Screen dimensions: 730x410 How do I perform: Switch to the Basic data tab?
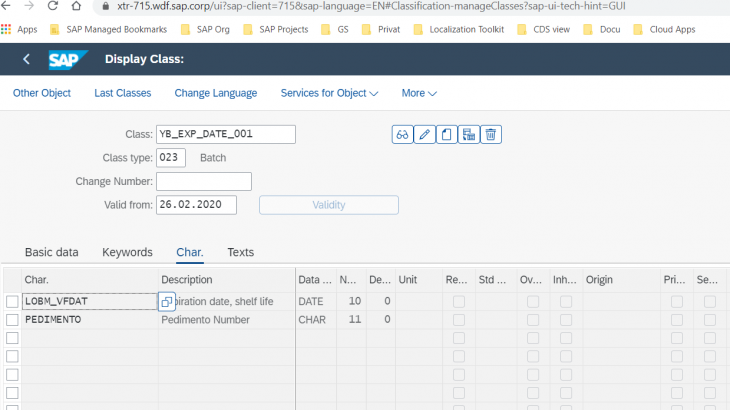click(51, 252)
